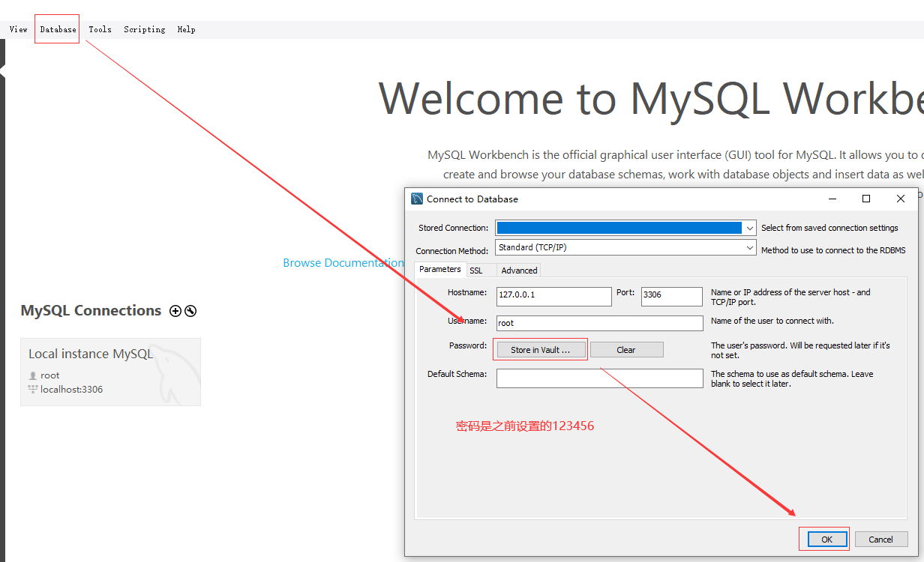924x562 pixels.
Task: Open the Stored Connection dropdown
Action: pos(625,228)
